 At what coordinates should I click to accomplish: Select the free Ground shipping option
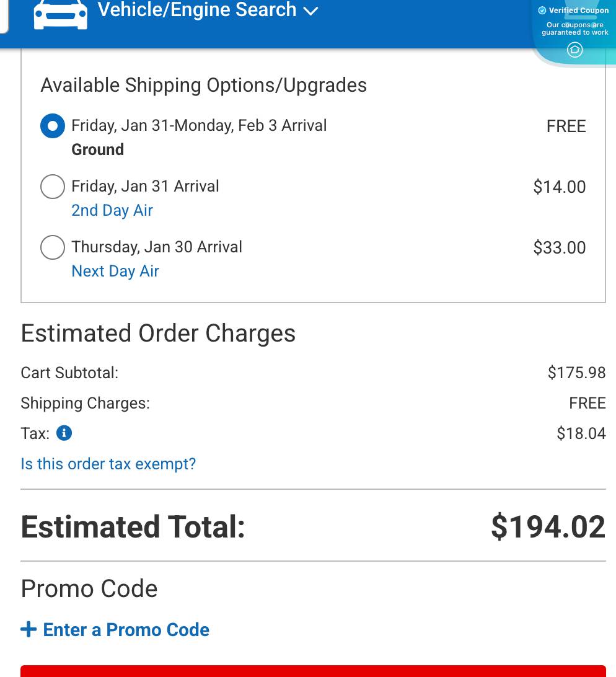tap(52, 125)
